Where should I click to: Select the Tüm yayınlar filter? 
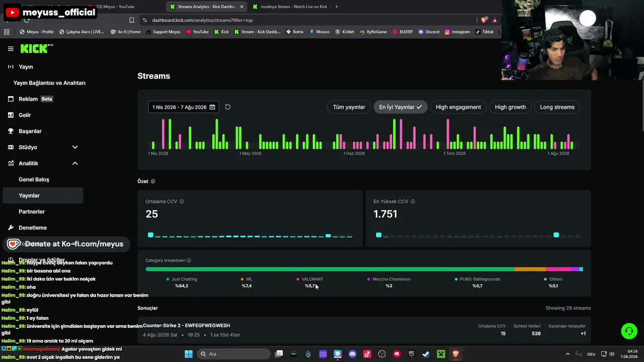pos(349,107)
